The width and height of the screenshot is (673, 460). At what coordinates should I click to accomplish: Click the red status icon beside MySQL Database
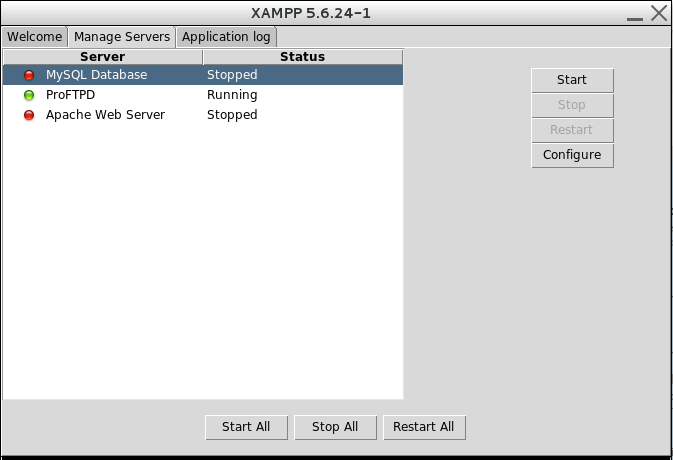29,75
